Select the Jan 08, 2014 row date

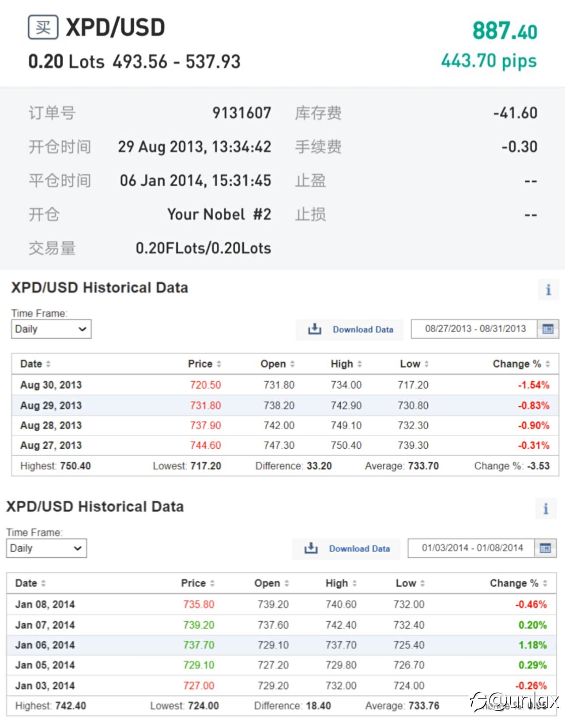click(x=45, y=604)
